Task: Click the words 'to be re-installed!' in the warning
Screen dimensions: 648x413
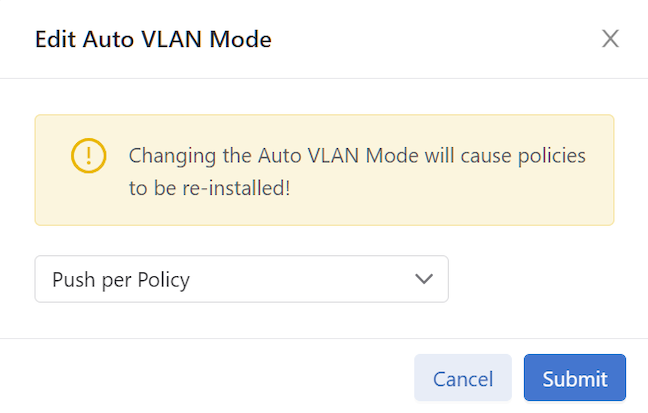Action: 210,188
